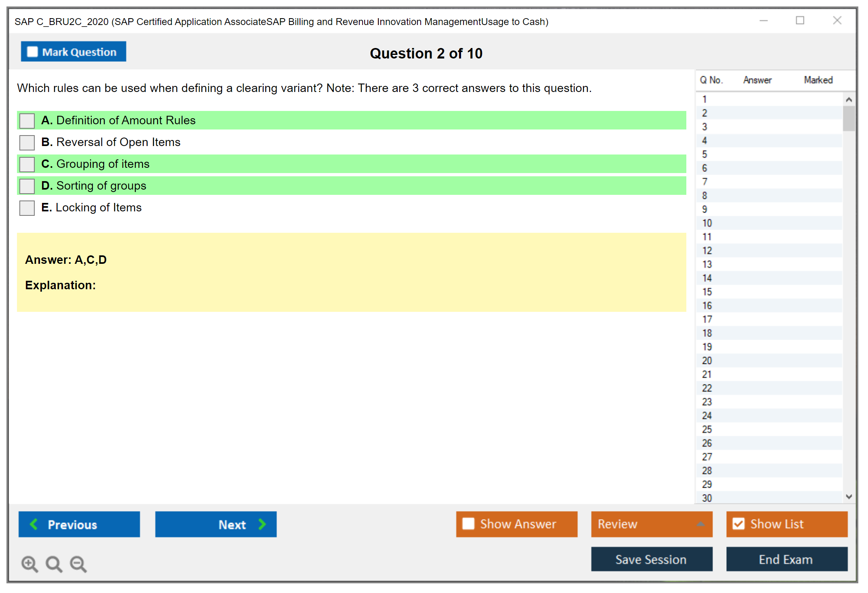Click the zoom in magnifier icon
Image resolution: width=868 pixels, height=593 pixels.
point(29,563)
